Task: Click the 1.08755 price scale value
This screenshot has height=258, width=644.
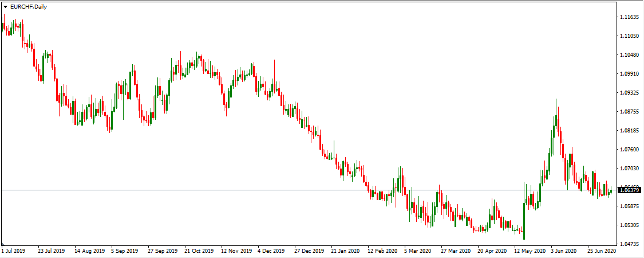Action: [630, 111]
